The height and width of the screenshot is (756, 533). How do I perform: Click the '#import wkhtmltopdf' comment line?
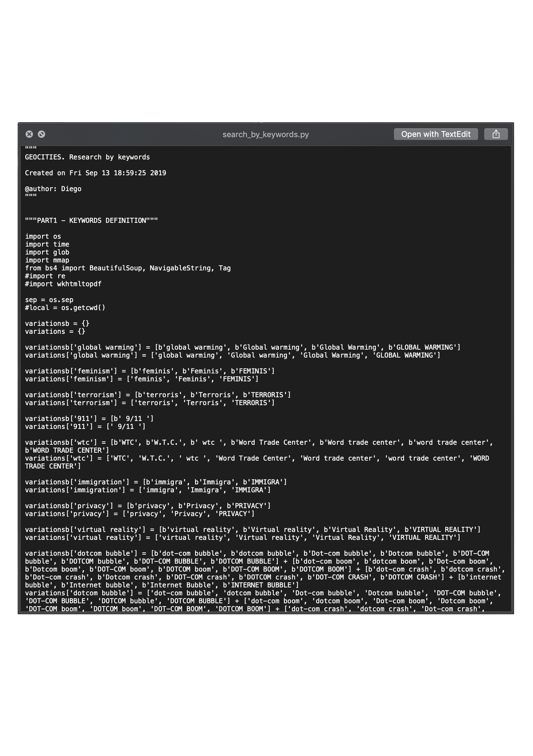(x=63, y=284)
